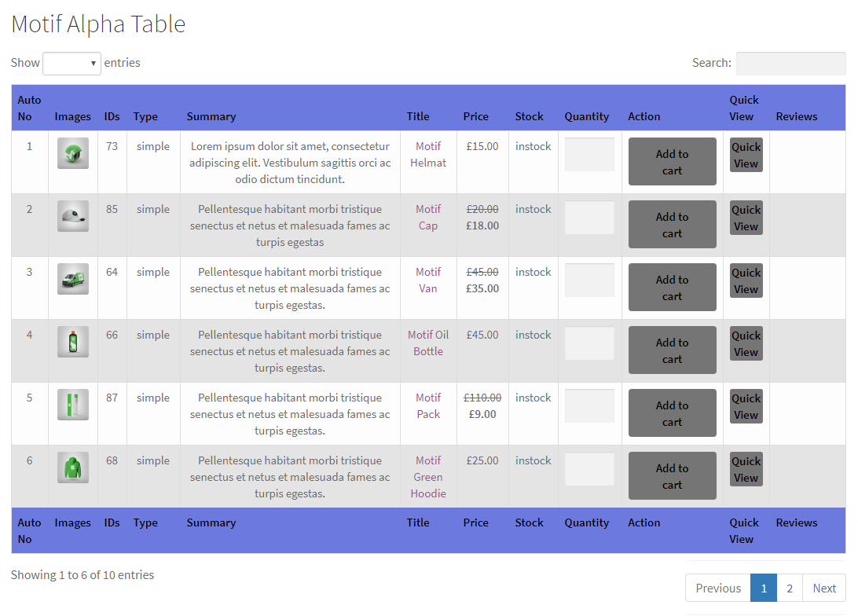The height and width of the screenshot is (616, 858).
Task: Follow the Motif Pack title link
Action: point(428,405)
